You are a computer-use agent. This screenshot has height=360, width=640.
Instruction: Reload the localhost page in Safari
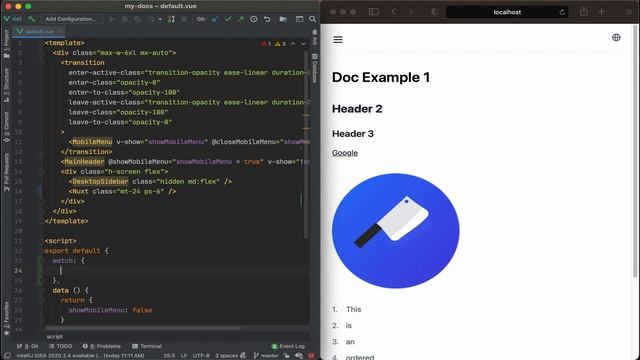[562, 12]
